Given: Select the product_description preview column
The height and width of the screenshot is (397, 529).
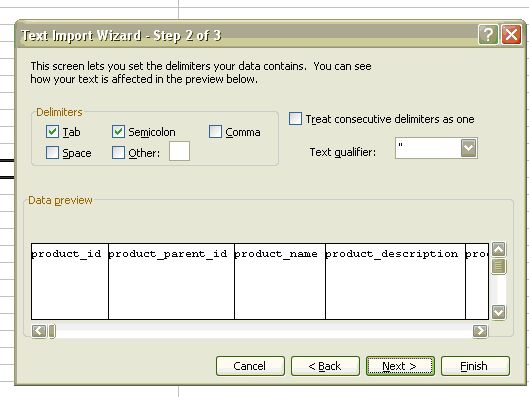Looking at the screenshot, I should (x=395, y=281).
